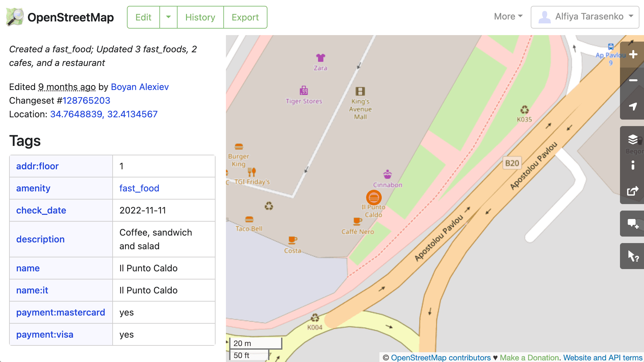Screen dimensions: 644x362
Task: Click the B20 road shield label
Action: click(512, 163)
